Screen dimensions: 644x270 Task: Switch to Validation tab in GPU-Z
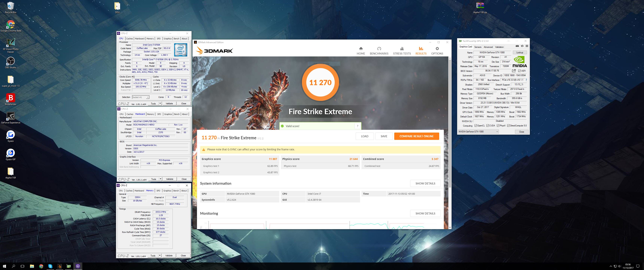(499, 47)
